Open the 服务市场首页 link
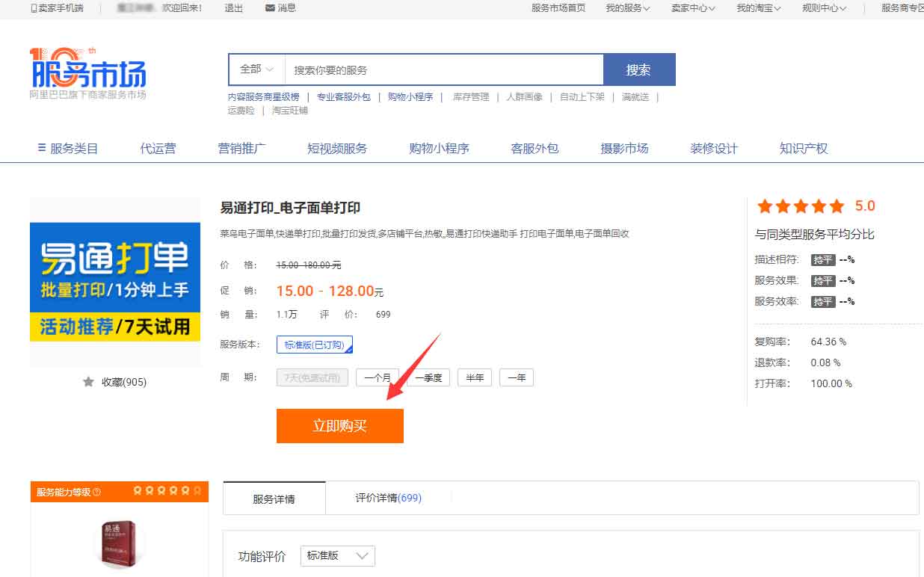924x577 pixels. (x=558, y=8)
